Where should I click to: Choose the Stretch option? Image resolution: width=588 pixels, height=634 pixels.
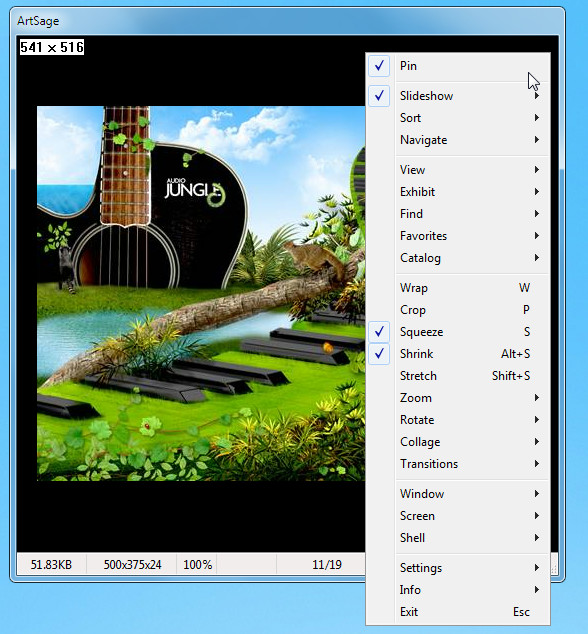click(458, 376)
